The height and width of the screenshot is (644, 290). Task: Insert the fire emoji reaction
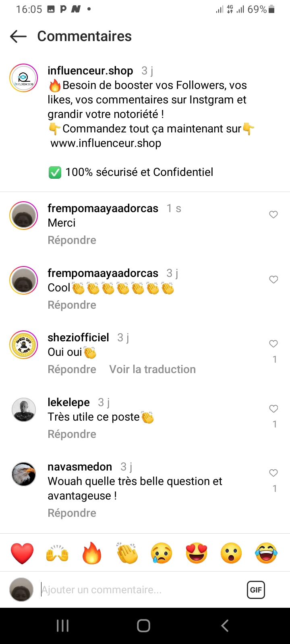pyautogui.click(x=92, y=553)
